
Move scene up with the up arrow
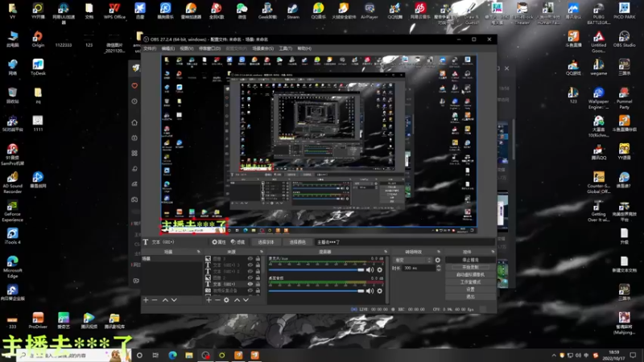[x=165, y=300]
